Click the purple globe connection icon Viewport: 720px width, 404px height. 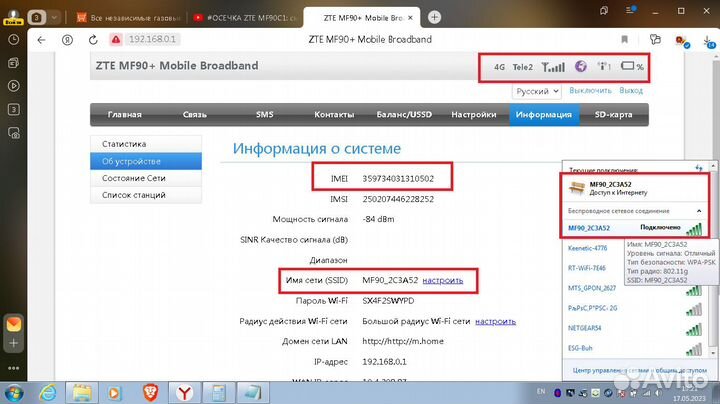(581, 67)
